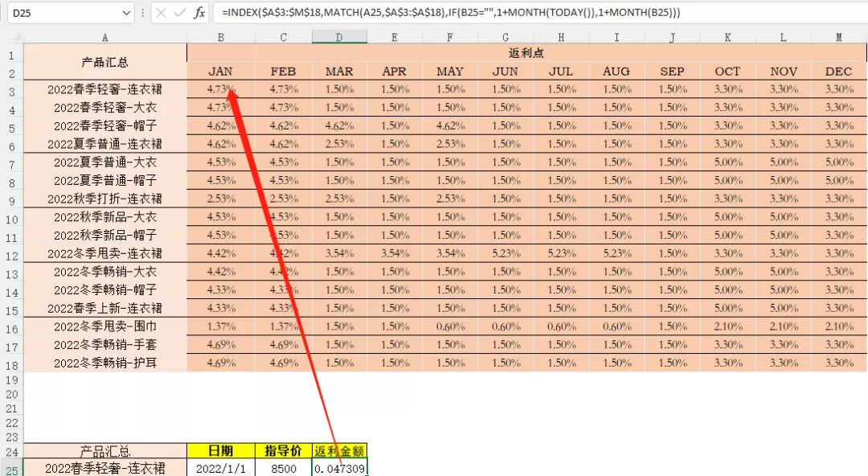The height and width of the screenshot is (476, 868).
Task: Click the 5.23% value in JUN column
Action: tap(506, 253)
